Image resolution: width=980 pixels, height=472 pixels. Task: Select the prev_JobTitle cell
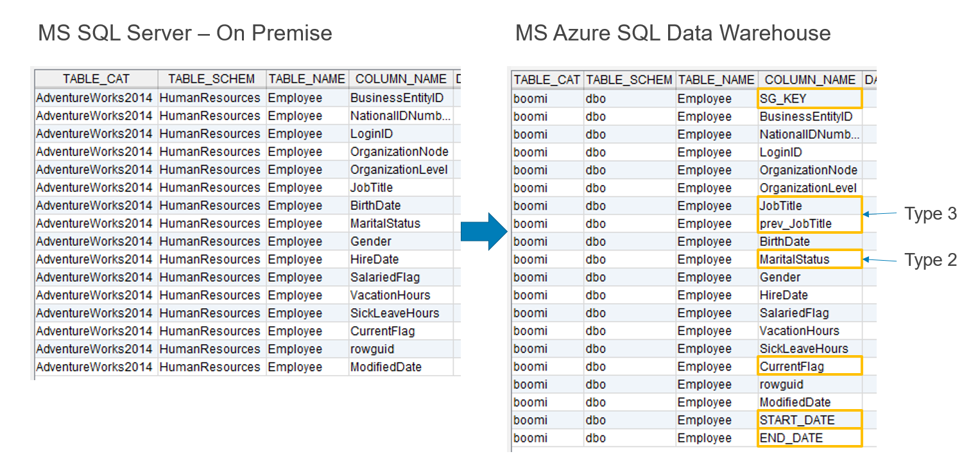coord(809,223)
